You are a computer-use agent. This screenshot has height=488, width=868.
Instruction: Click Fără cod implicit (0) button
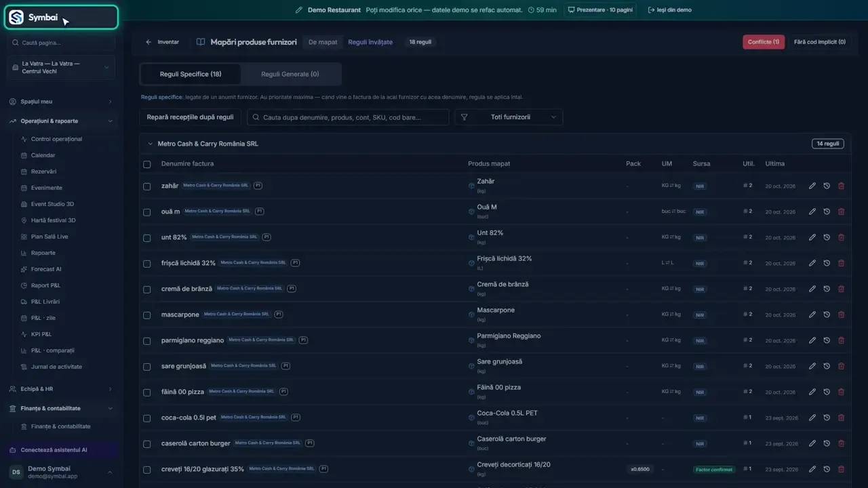tap(820, 42)
